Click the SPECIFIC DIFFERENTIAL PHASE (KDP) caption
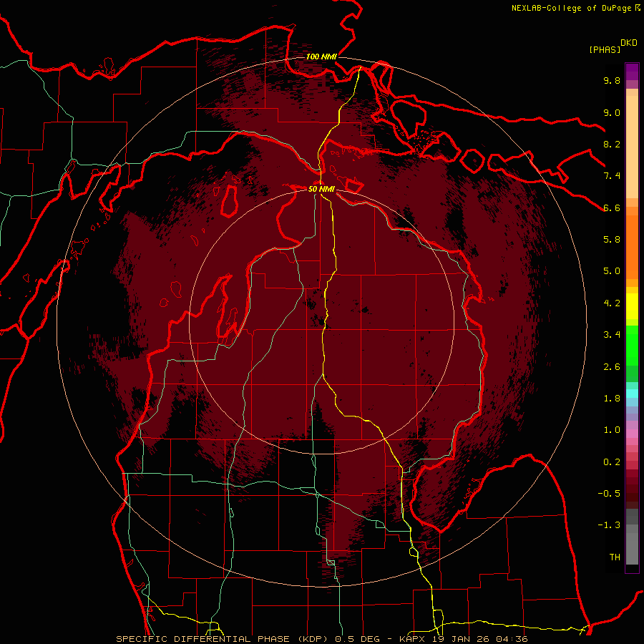Image resolution: width=644 pixels, height=644 pixels. click(224, 639)
